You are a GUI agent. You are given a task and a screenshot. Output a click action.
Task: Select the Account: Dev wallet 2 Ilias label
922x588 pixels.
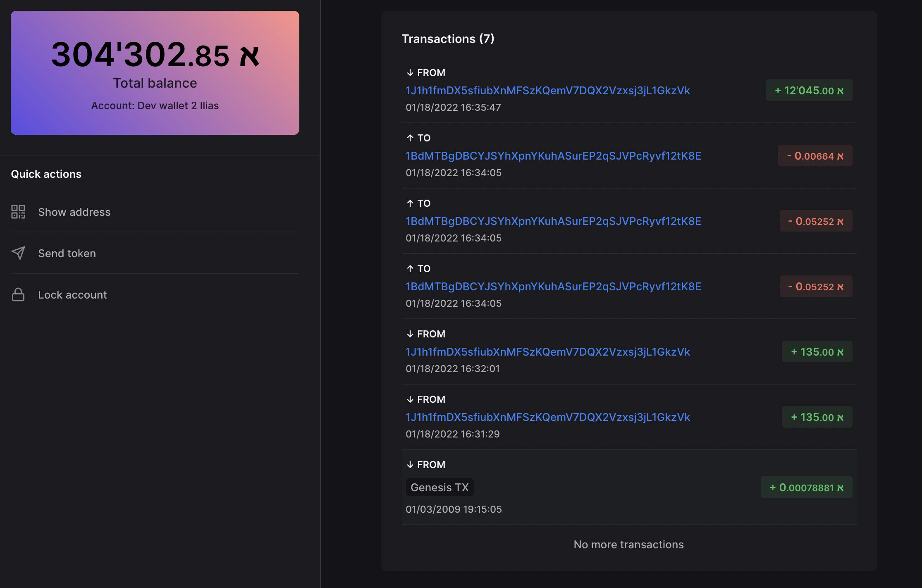coord(155,105)
